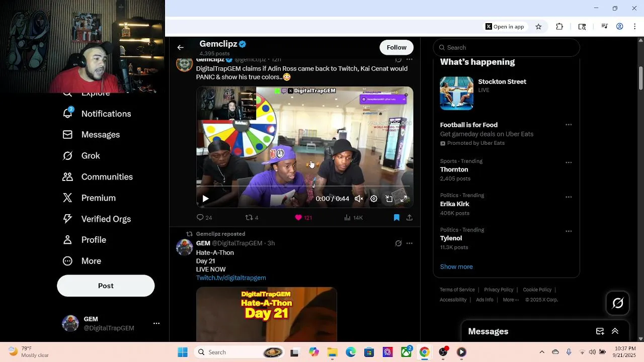Open the Cookie Policy link
Screen dimensions: 644x362
click(537, 290)
